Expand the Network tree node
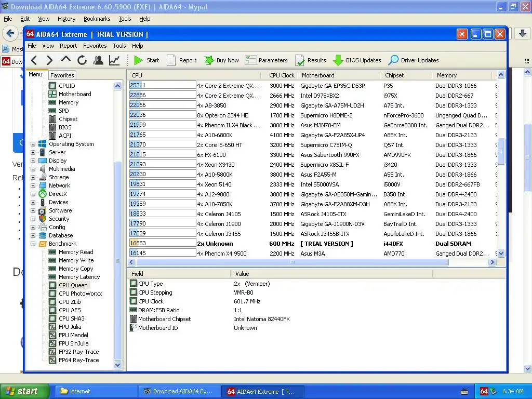This screenshot has height=399, width=532. (x=33, y=185)
